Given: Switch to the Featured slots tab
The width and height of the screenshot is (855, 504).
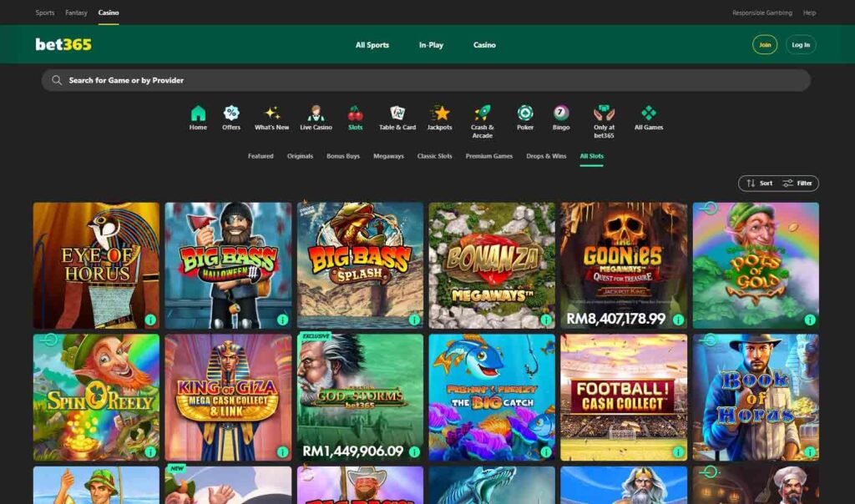Looking at the screenshot, I should (261, 156).
